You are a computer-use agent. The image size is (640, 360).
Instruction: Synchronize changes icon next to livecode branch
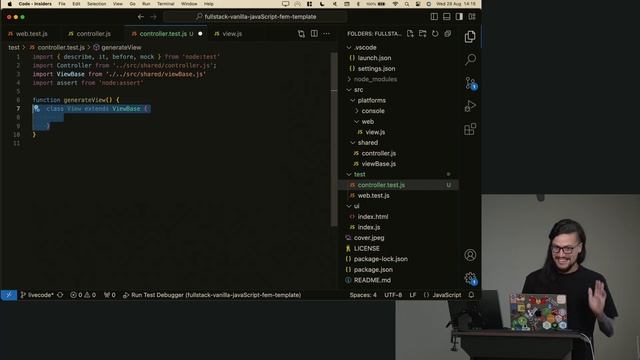coord(60,295)
